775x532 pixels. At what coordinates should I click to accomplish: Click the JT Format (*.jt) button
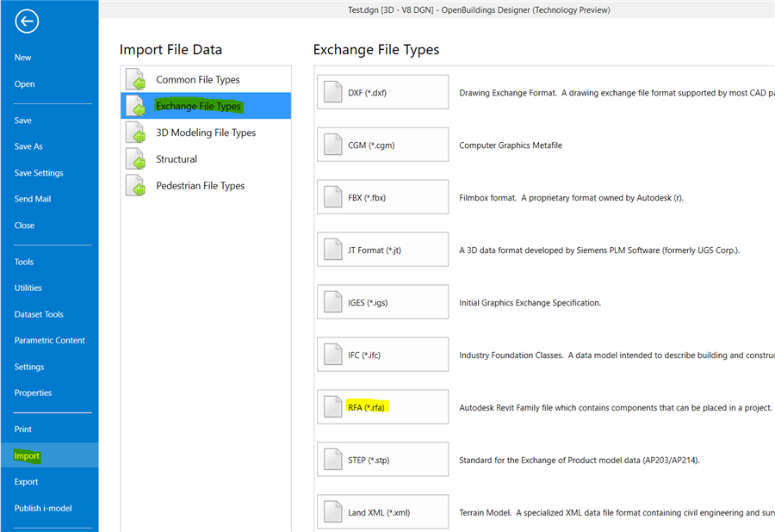(x=382, y=250)
